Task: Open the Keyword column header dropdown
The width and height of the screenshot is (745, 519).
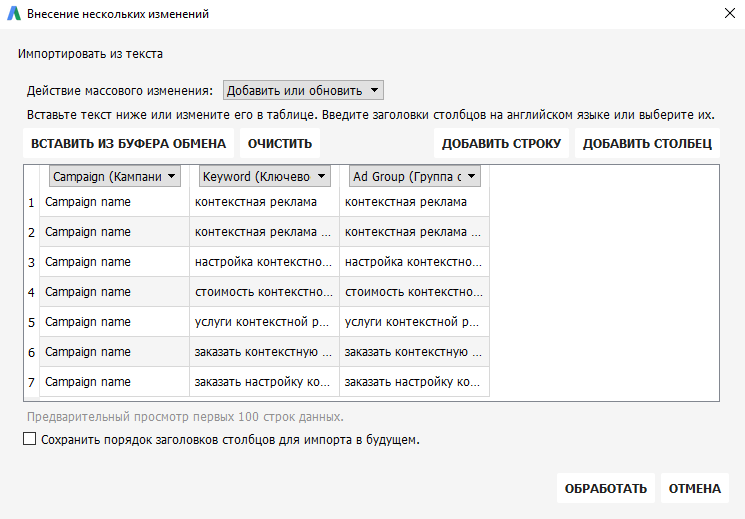Action: (x=265, y=176)
